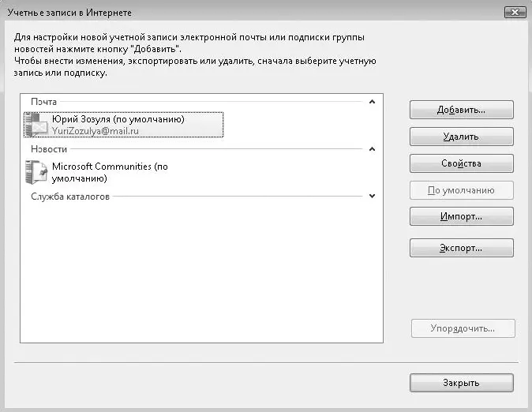Click the YuriZozulya@mail.ru address text

(x=96, y=131)
